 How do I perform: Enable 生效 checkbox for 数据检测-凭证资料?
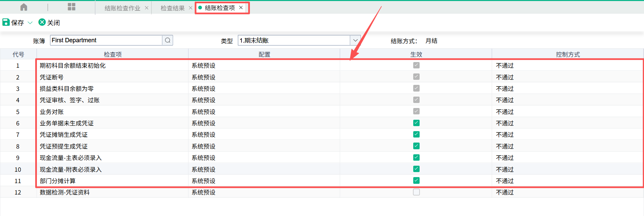(x=416, y=192)
